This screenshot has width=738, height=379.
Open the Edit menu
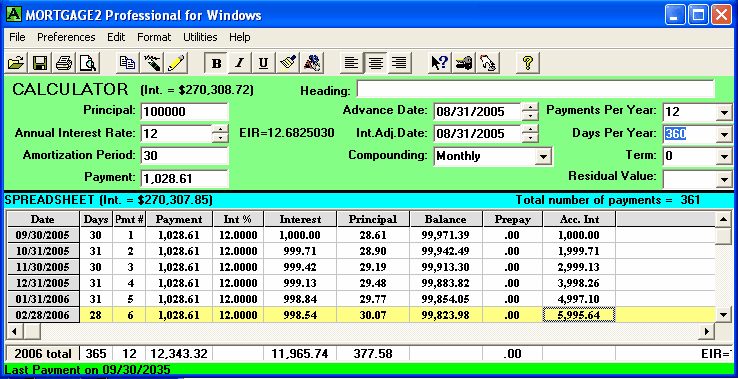116,37
